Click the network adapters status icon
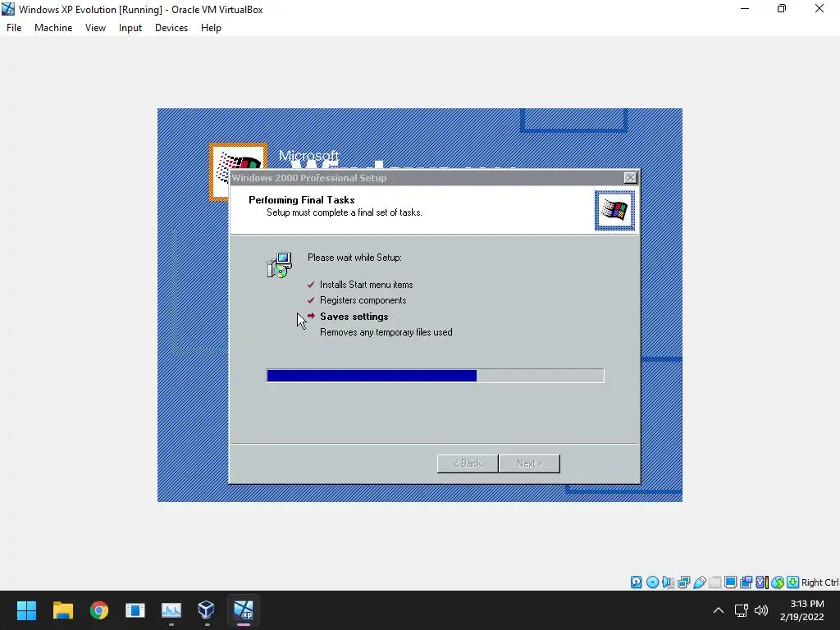Image resolution: width=840 pixels, height=630 pixels. [x=683, y=582]
